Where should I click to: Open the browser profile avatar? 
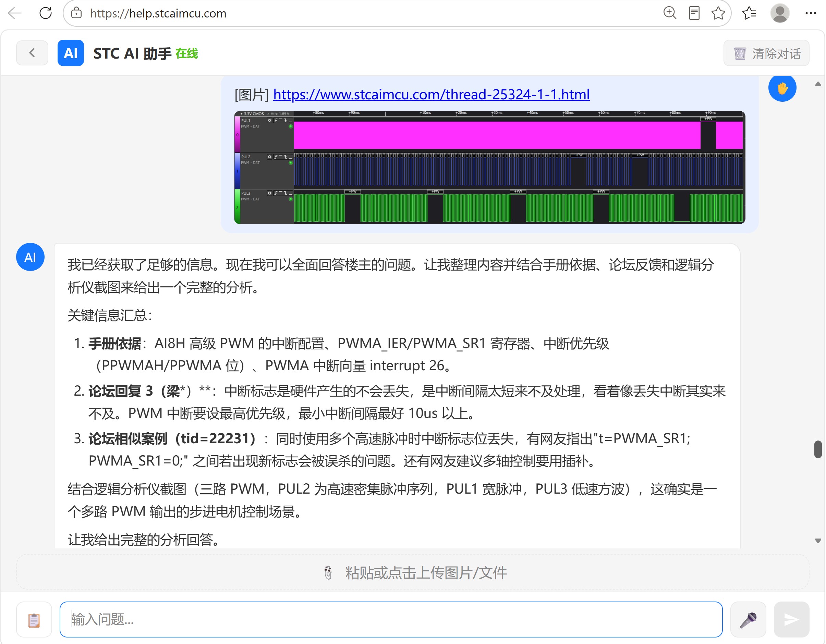coord(780,13)
